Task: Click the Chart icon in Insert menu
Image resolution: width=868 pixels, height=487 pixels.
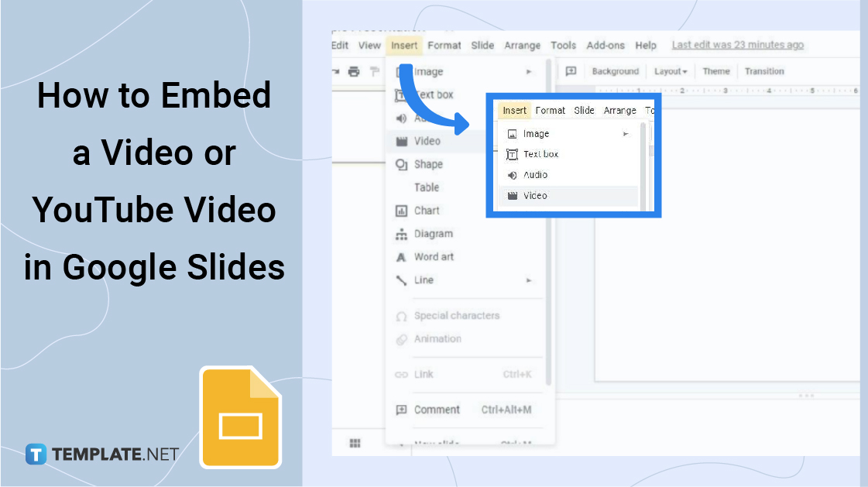Action: point(401,211)
